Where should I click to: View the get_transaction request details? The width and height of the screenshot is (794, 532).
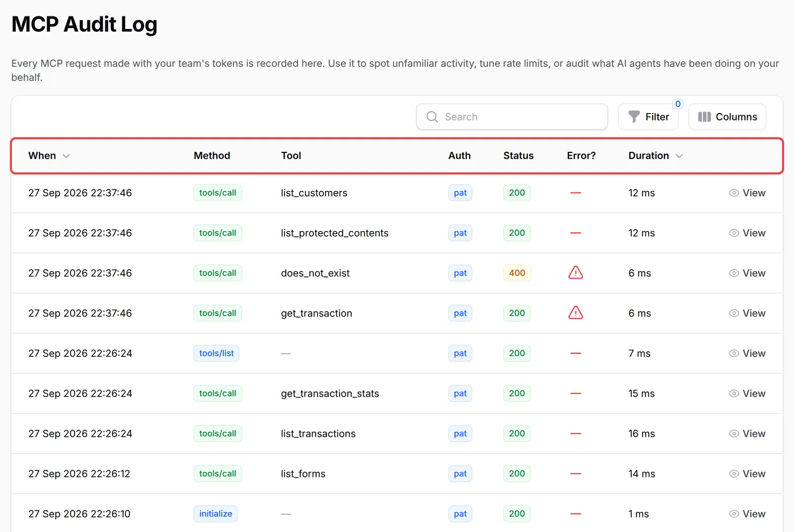coord(747,313)
